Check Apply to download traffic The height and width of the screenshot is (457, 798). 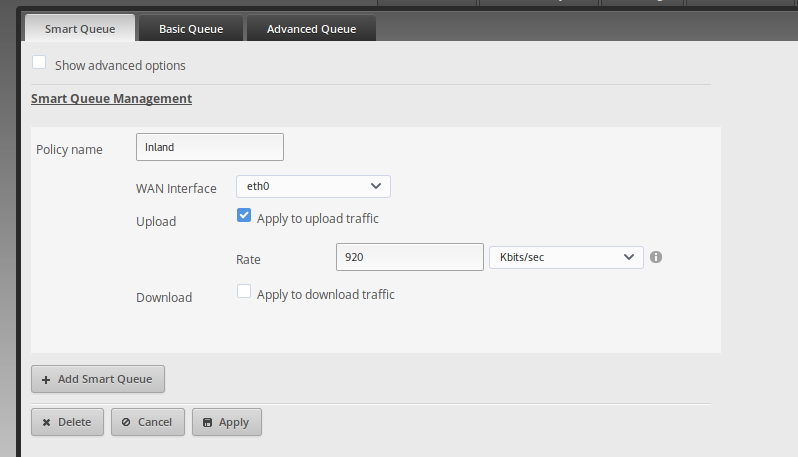244,292
